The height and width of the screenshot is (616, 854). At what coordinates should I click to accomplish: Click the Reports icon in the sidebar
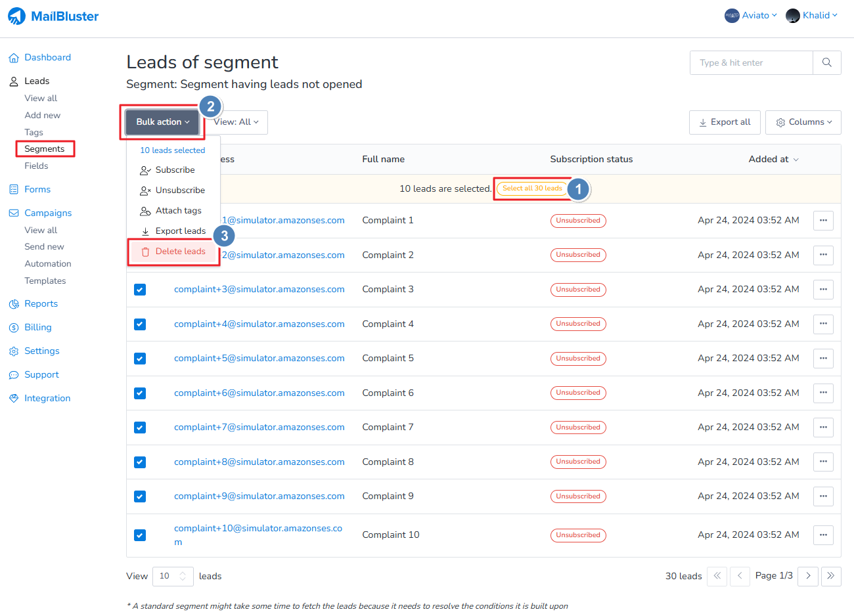tap(13, 303)
